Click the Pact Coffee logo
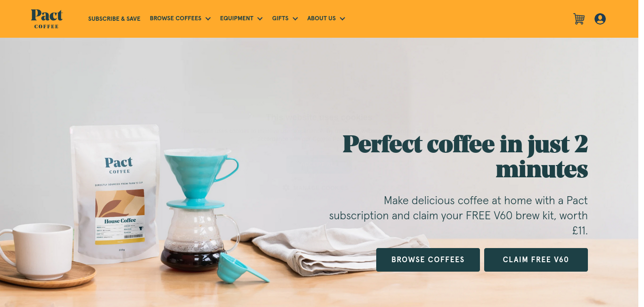Viewport: 644px width, 307px height. (x=47, y=19)
